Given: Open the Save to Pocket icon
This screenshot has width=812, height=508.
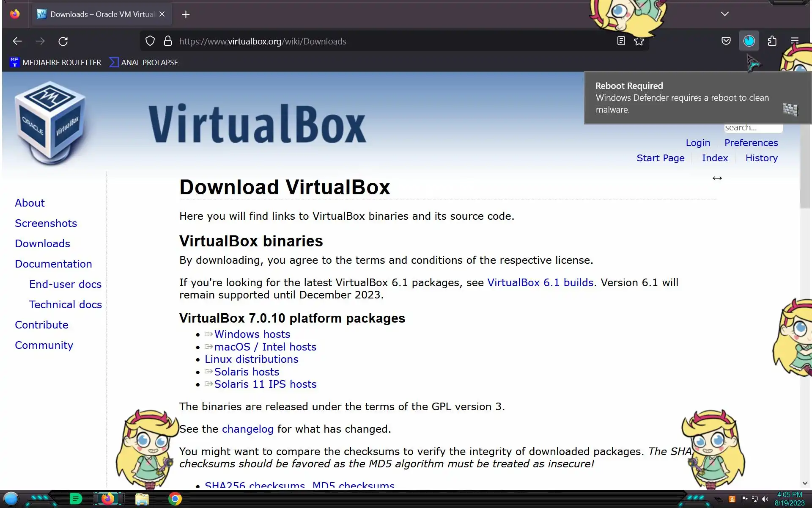Looking at the screenshot, I should (726, 41).
